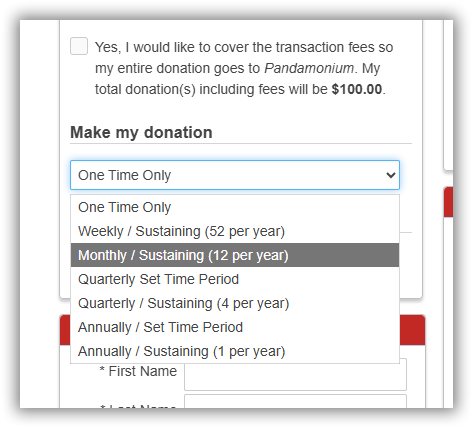Choose Annually / Sustaining (1 per year)
The height and width of the screenshot is (428, 473).
tap(235, 351)
